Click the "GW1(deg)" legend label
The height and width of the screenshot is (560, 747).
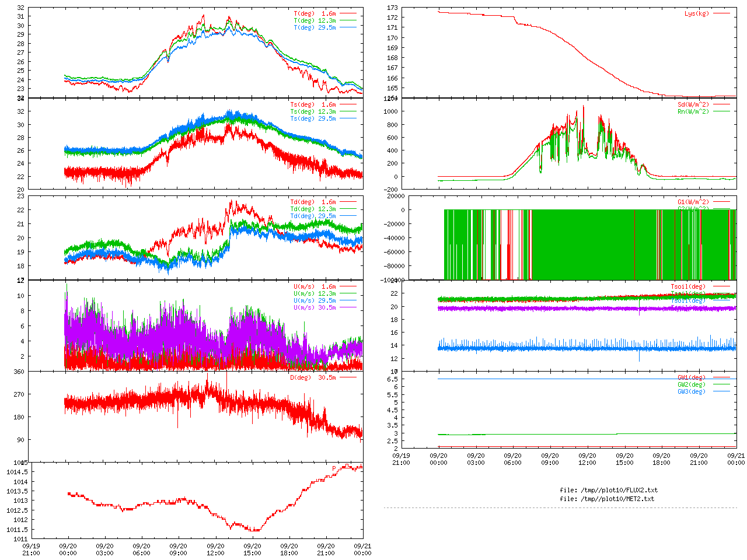(692, 377)
